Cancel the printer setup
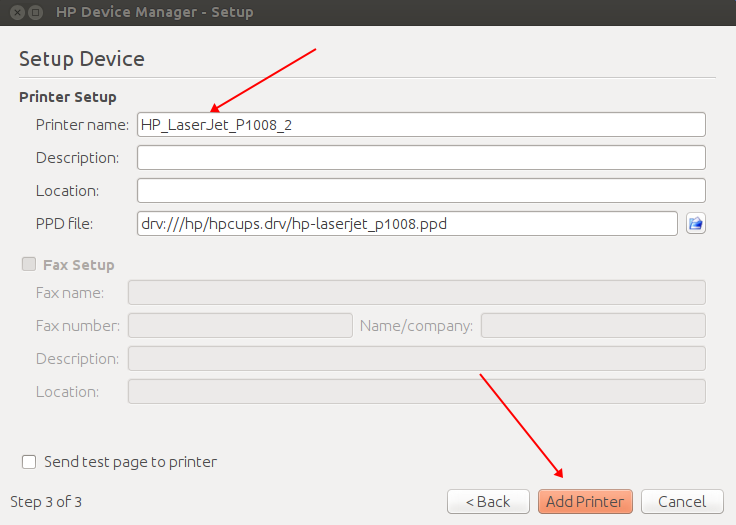Viewport: 736px width, 525px height. click(x=682, y=502)
